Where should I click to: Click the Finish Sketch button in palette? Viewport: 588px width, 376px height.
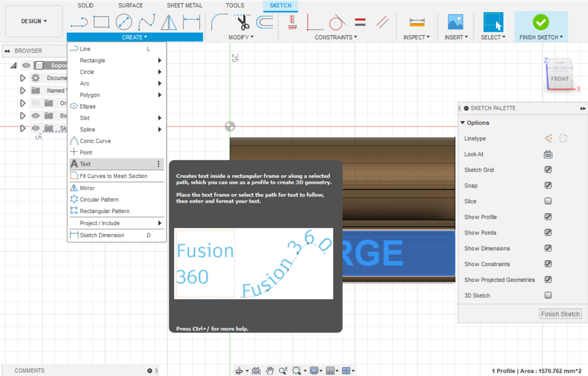pos(561,314)
